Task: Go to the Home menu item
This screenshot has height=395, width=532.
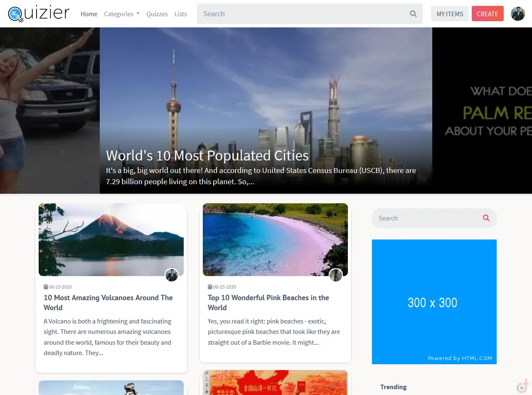Action: 89,14
